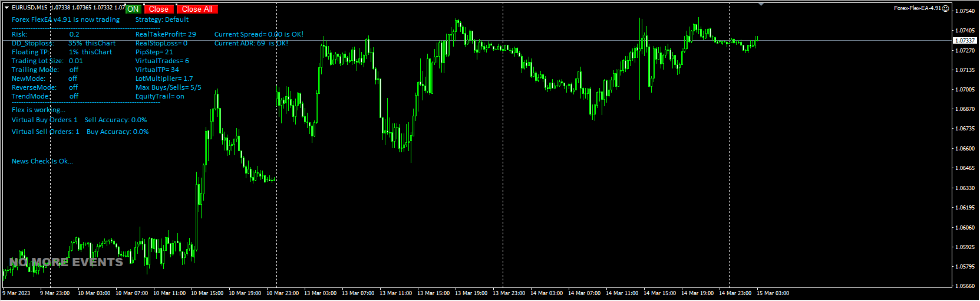
Task: Click the DD_Stoploss 35% thisChart value
Action: pos(92,43)
